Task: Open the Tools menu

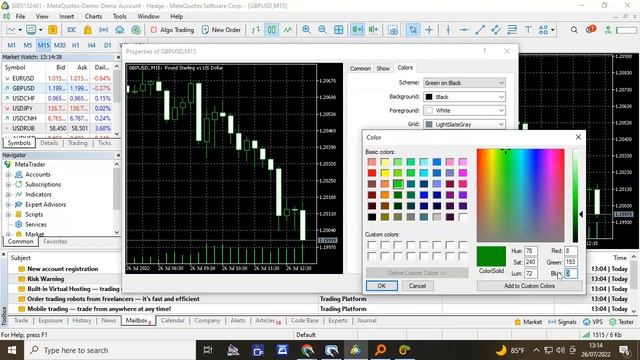Action: pos(120,16)
